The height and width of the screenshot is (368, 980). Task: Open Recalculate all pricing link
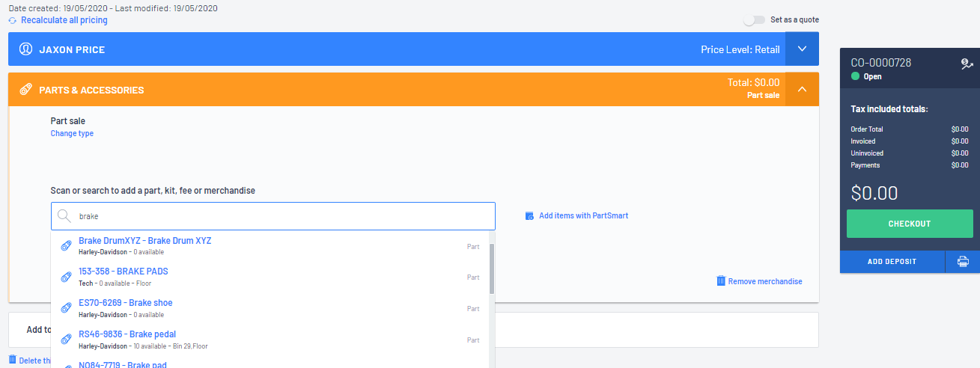[x=64, y=20]
